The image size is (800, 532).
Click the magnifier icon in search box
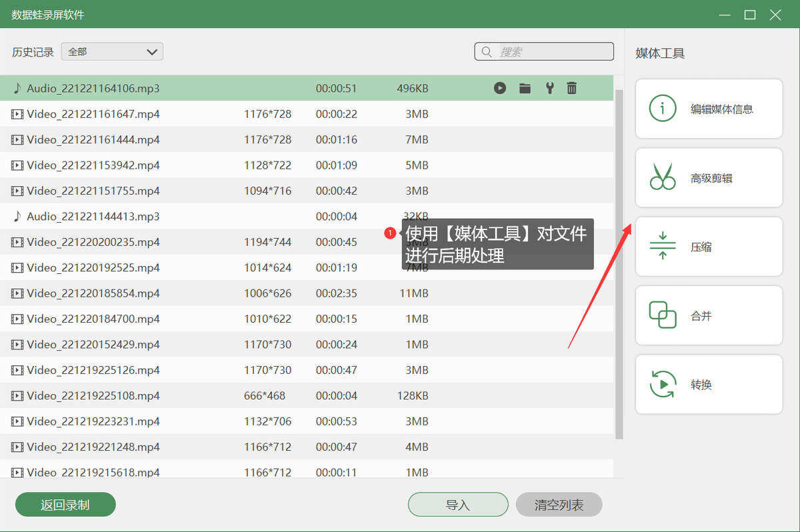[487, 51]
